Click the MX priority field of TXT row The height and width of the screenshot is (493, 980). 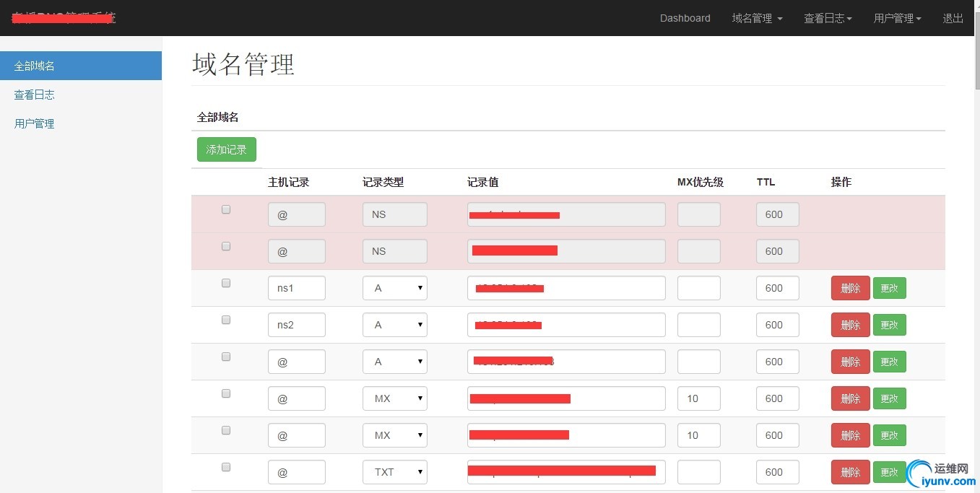[699, 472]
